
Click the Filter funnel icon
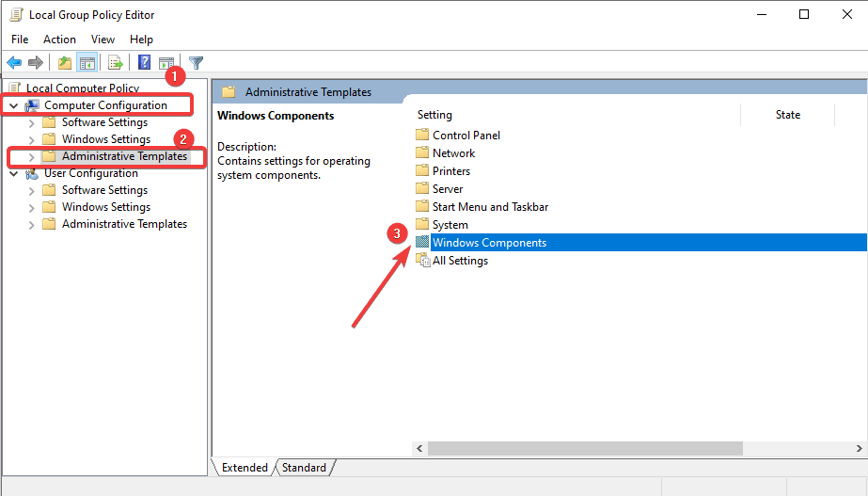pos(196,63)
